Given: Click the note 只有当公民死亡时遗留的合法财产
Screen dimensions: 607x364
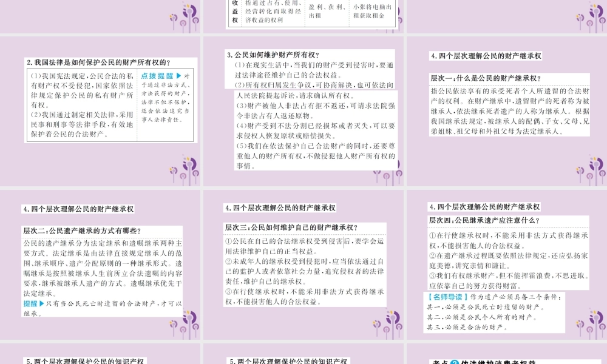Looking at the screenshot, I should click(103, 308).
